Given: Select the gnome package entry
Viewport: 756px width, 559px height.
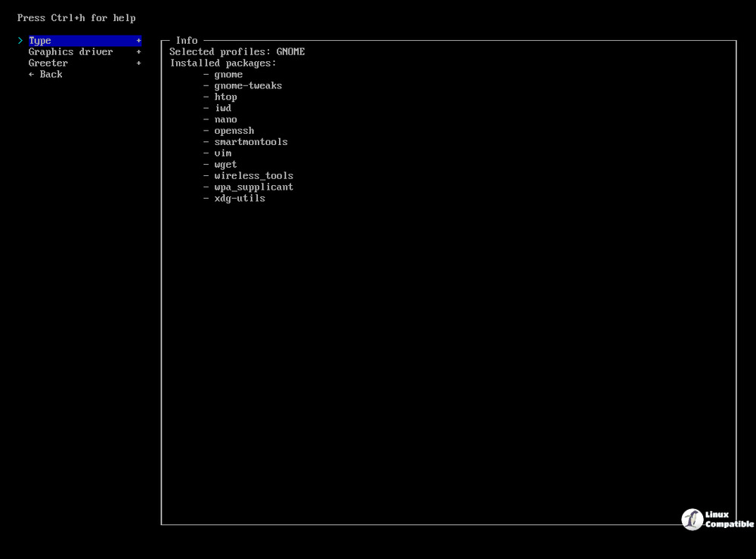Looking at the screenshot, I should (x=228, y=75).
